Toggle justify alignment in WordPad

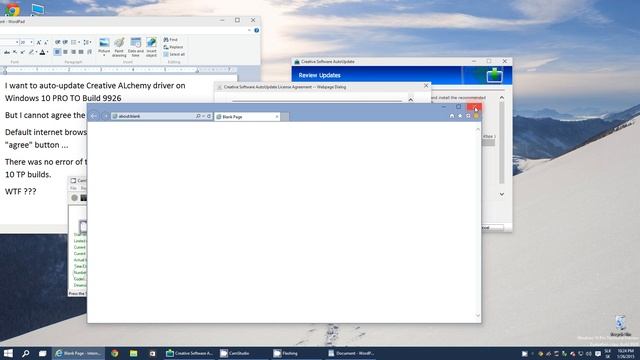[x=81, y=52]
